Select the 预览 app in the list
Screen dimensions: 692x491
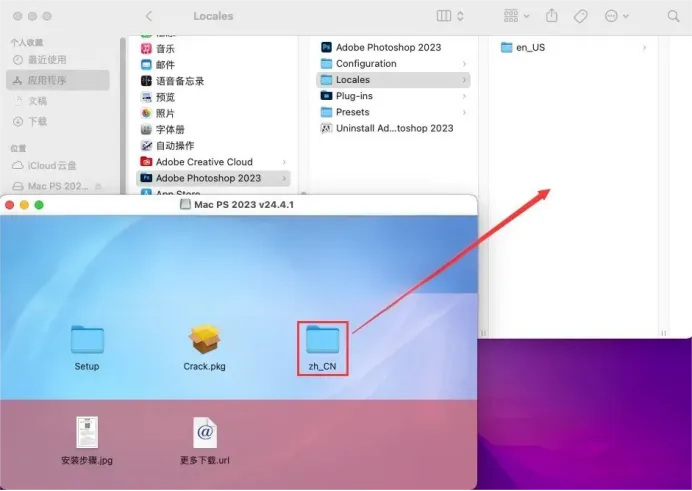[x=213, y=97]
